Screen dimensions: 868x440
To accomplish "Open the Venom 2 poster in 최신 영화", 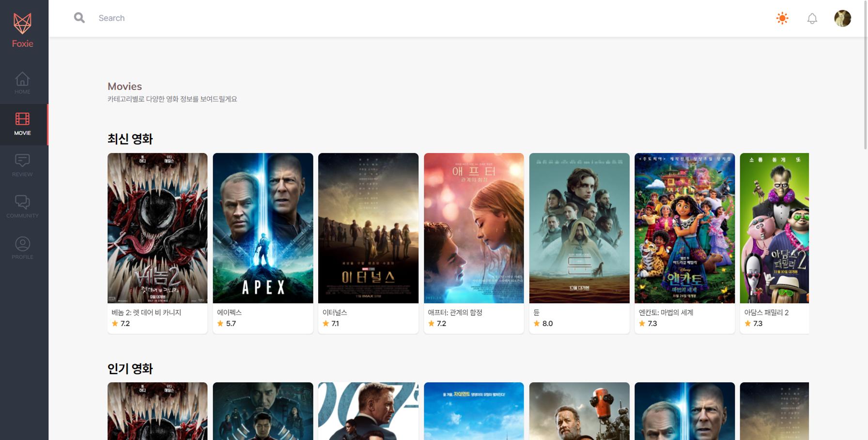I will click(x=157, y=228).
